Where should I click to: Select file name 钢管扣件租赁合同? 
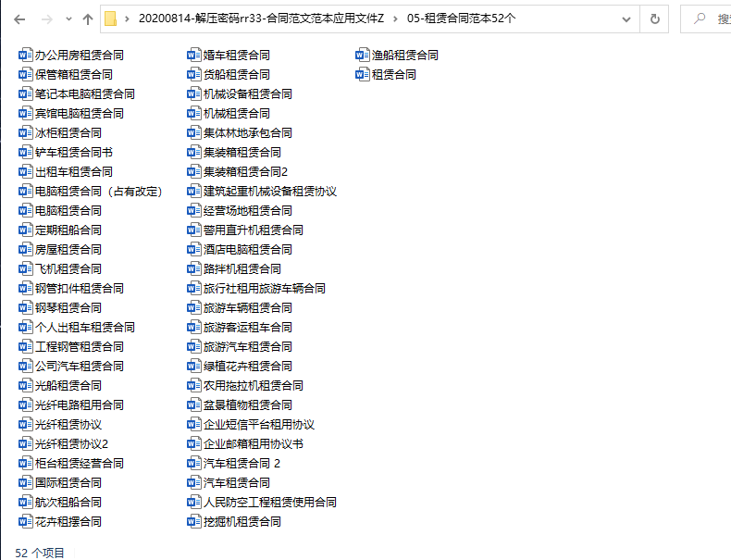pyautogui.click(x=80, y=289)
